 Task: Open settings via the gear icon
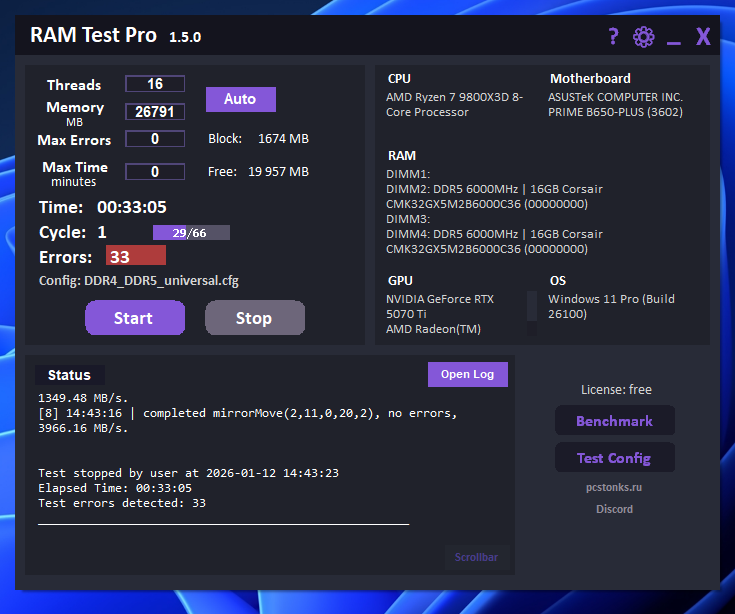click(643, 37)
